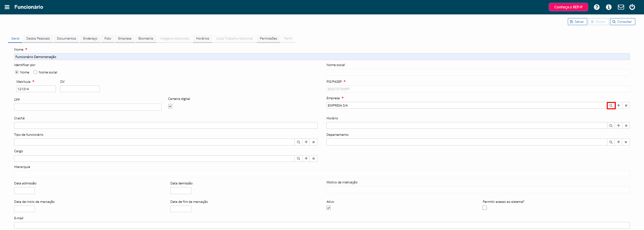The height and width of the screenshot is (230, 644).
Task: Add new Horário with plus icon
Action: [618, 126]
